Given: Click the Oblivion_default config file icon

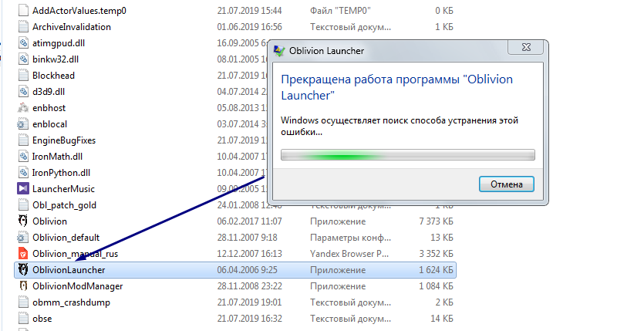Looking at the screenshot, I should pos(23,238).
